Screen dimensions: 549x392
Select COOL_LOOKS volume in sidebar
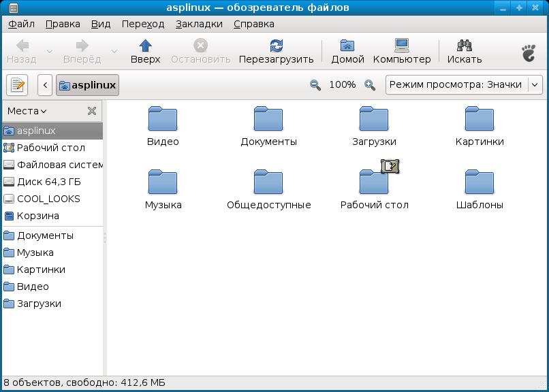(x=52, y=199)
